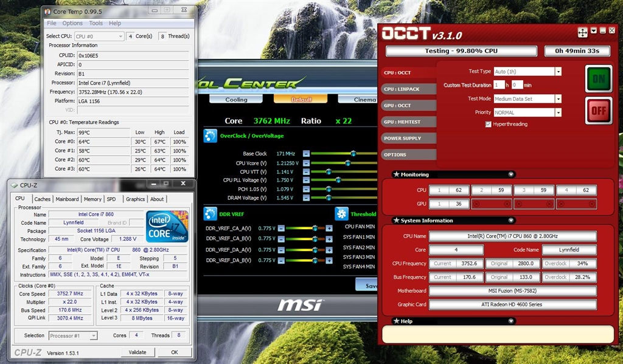The width and height of the screenshot is (623, 364).
Task: Collapse the Monitoring section
Action: (511, 174)
